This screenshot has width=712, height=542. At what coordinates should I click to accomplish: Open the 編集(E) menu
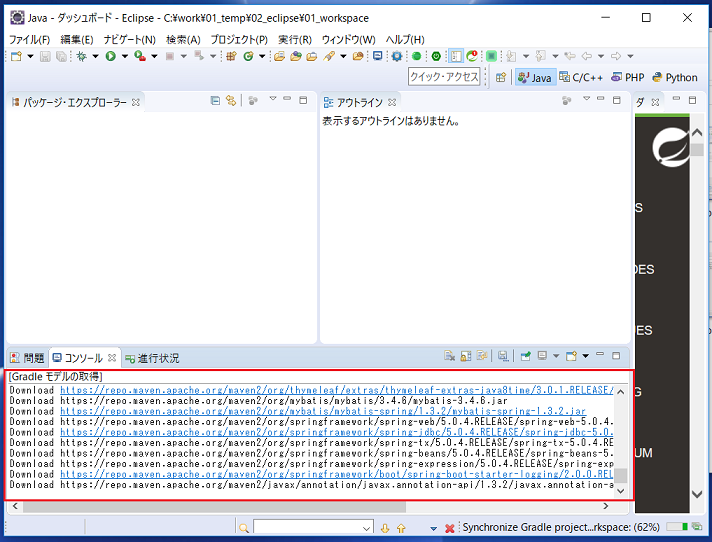pyautogui.click(x=77, y=40)
